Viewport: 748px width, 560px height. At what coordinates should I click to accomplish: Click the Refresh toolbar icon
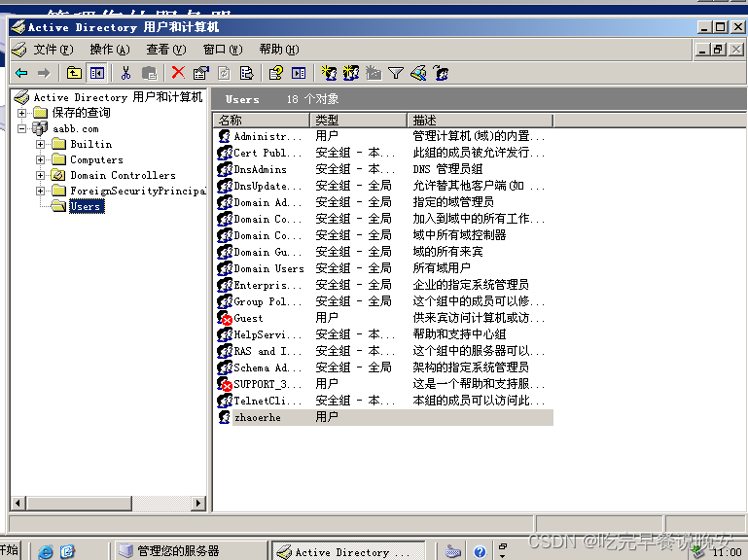click(x=224, y=73)
